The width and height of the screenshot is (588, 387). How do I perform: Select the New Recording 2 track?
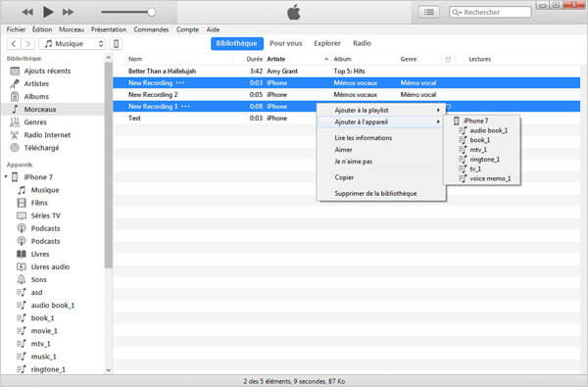pos(347,94)
